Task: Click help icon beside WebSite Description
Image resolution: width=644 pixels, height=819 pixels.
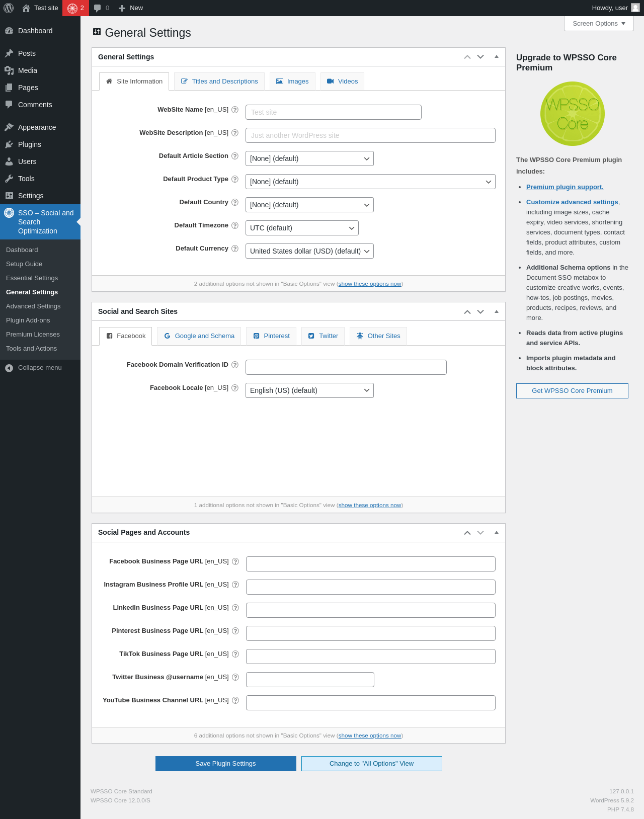Action: [x=234, y=133]
